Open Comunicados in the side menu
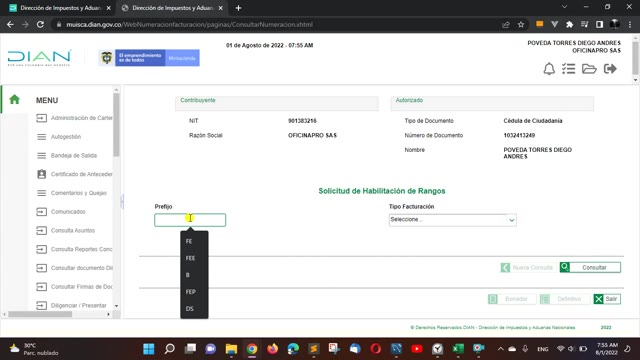This screenshot has width=640, height=360. (68, 212)
